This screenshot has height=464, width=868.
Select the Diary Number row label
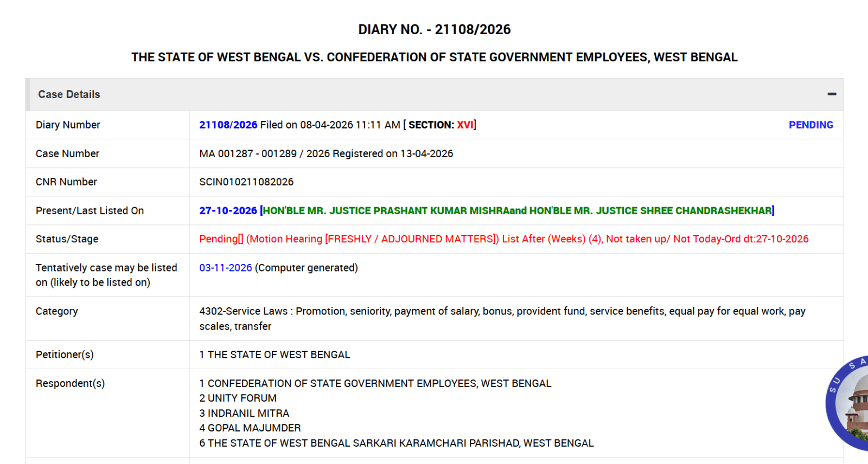[x=68, y=125]
